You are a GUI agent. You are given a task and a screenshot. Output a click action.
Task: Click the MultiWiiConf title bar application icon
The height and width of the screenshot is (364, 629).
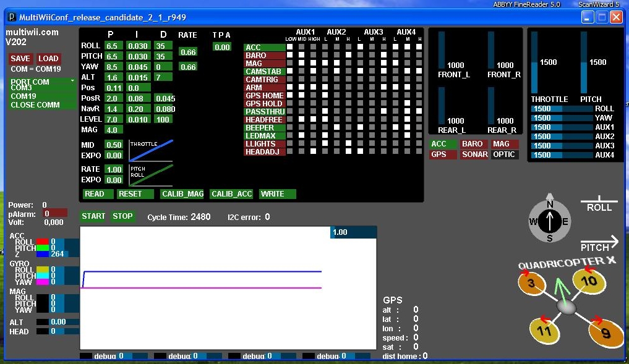[12, 17]
